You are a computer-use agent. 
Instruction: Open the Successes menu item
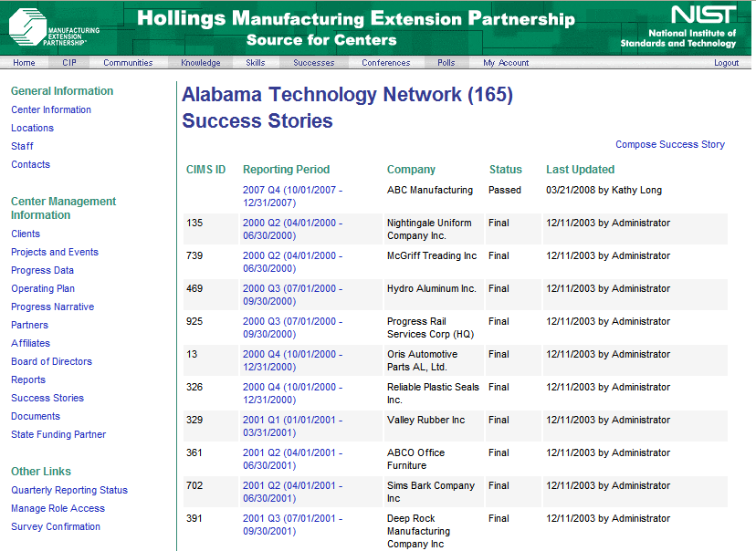tap(314, 63)
